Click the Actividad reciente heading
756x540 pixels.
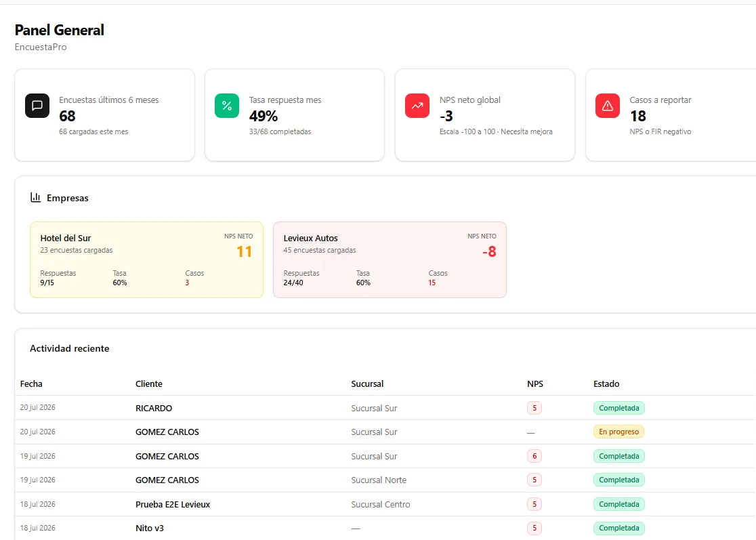coord(69,348)
